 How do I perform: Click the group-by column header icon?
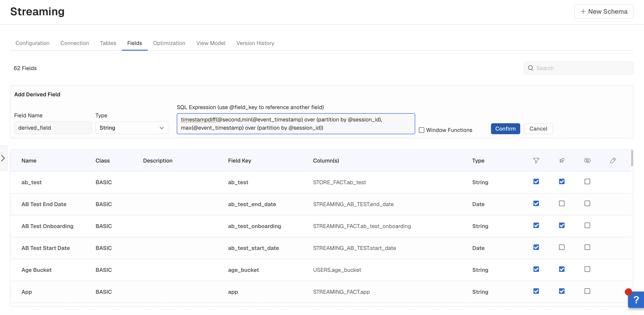[x=562, y=161]
